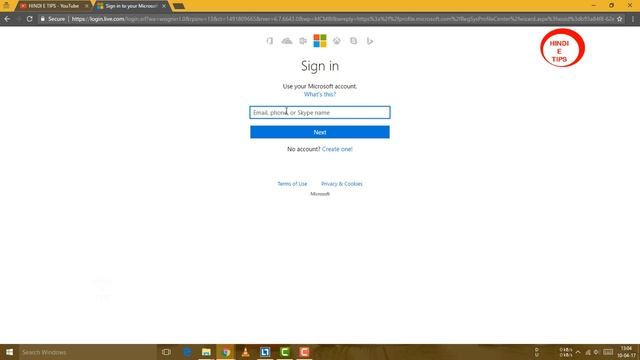This screenshot has height=360, width=640.
Task: Launch VLC media player from taskbar
Action: (245, 352)
